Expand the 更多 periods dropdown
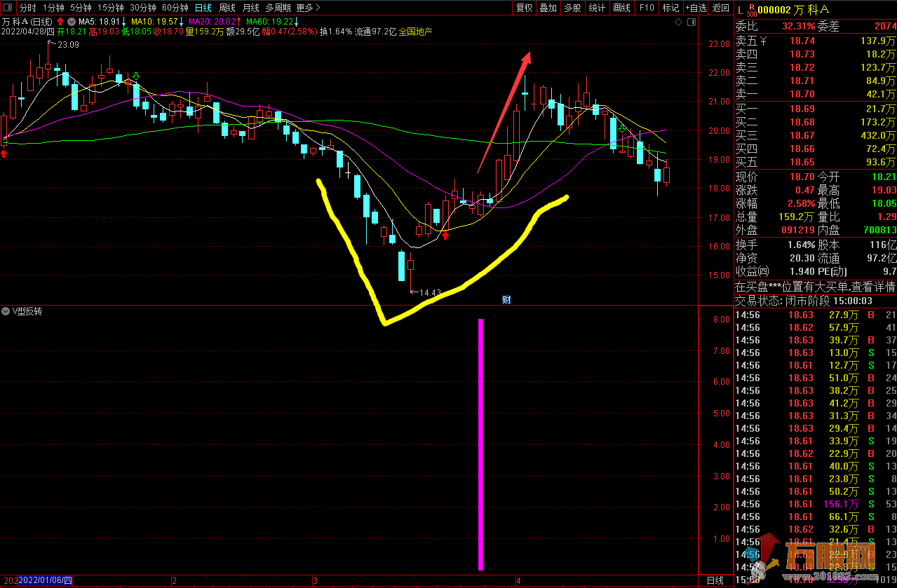Viewport: 897px width, 588px height. (308, 8)
